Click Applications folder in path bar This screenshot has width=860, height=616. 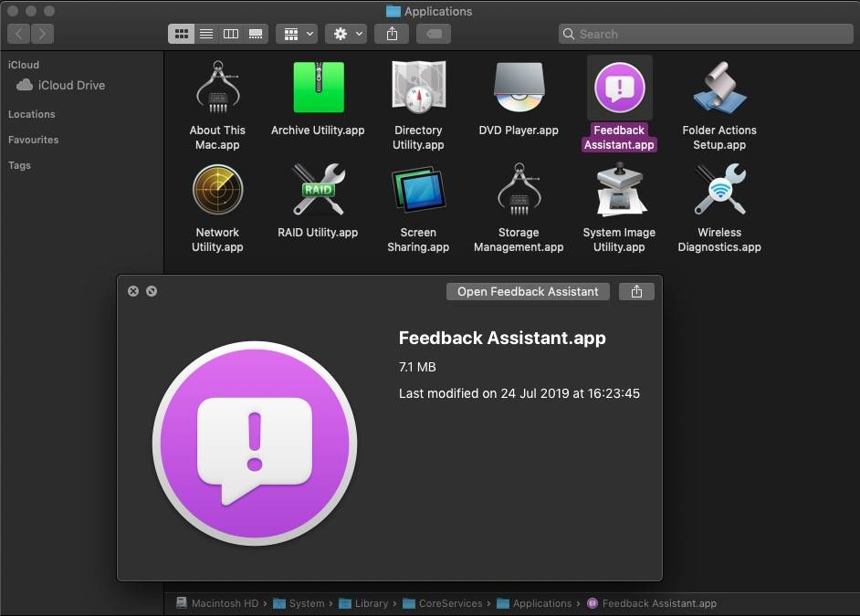[534, 603]
